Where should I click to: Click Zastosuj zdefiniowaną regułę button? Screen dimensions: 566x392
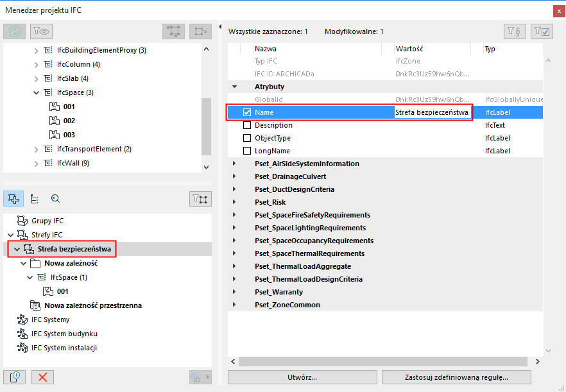[x=458, y=377]
